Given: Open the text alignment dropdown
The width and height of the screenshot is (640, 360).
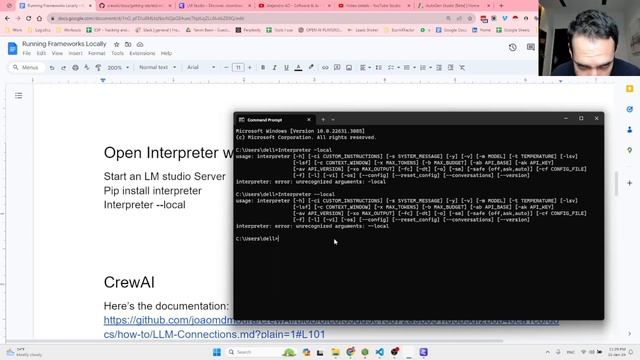Looking at the screenshot, I should point(365,68).
